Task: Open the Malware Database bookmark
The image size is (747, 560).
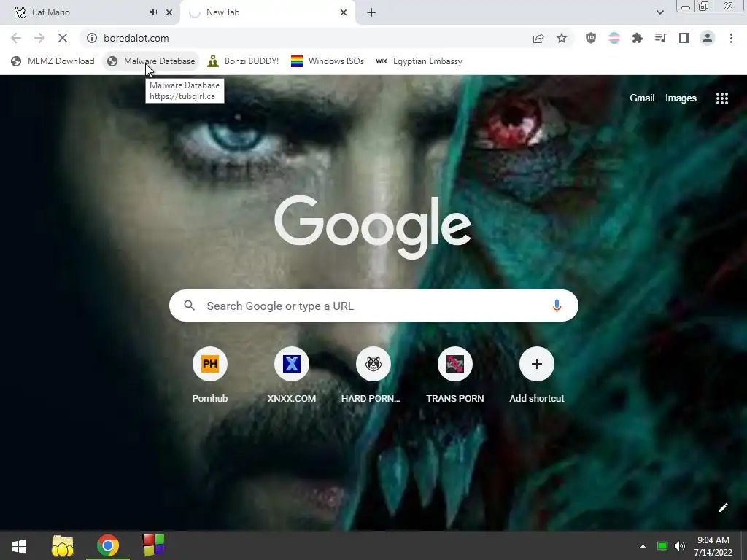Action: (x=151, y=61)
